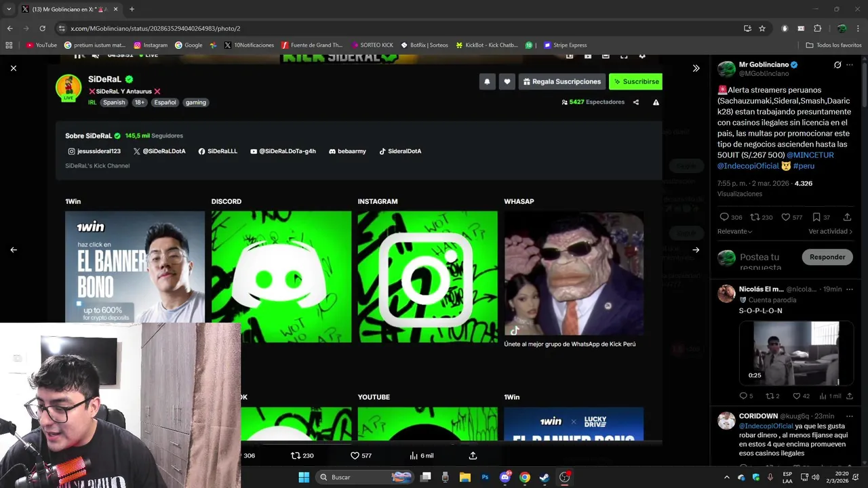This screenshot has width=868, height=488.
Task: Open #peru hashtag link
Action: coord(804,166)
